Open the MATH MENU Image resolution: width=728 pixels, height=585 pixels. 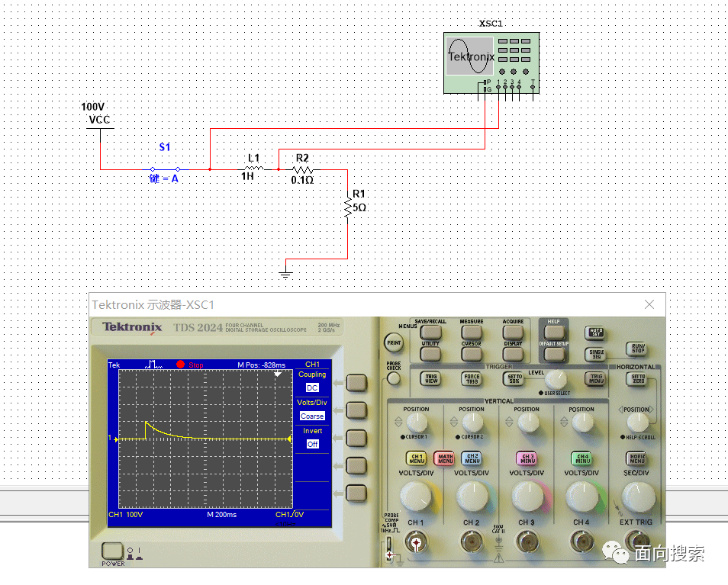pos(445,458)
